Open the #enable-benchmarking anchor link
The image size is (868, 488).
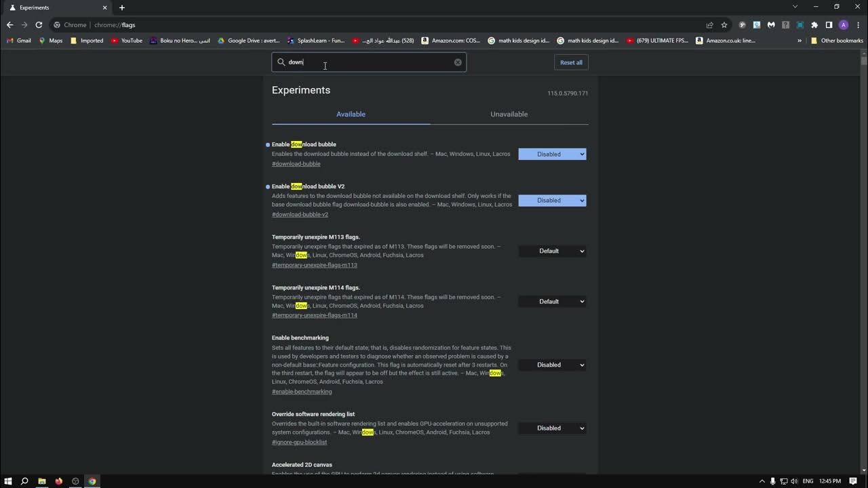point(302,392)
